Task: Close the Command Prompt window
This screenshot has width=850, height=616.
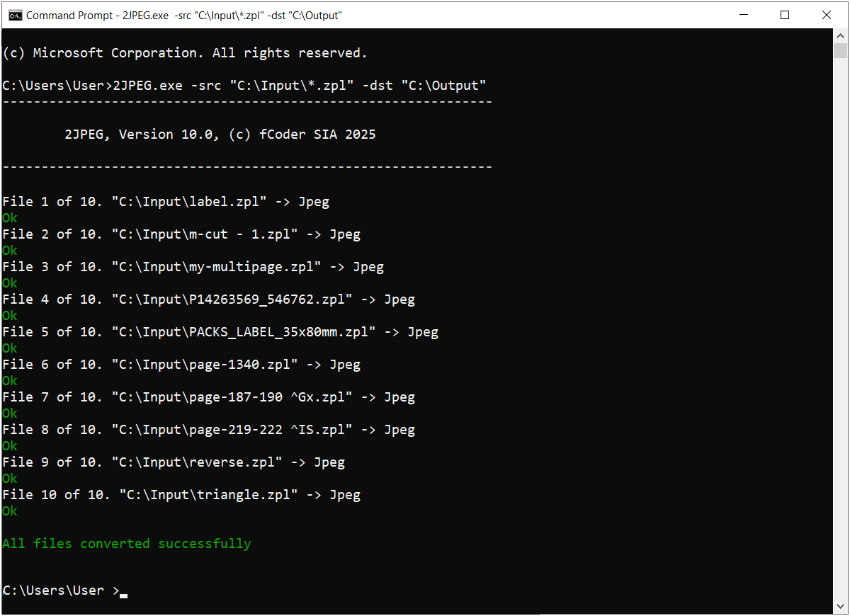Action: click(x=826, y=15)
